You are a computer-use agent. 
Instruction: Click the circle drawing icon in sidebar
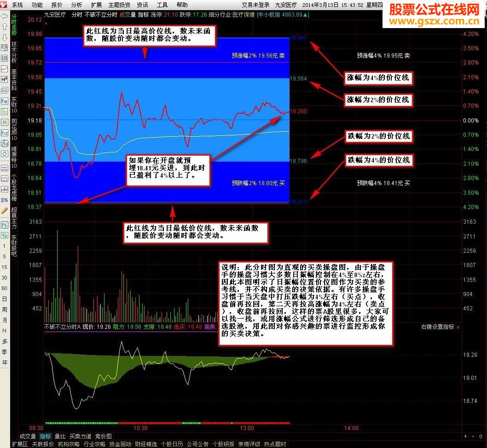(4, 154)
